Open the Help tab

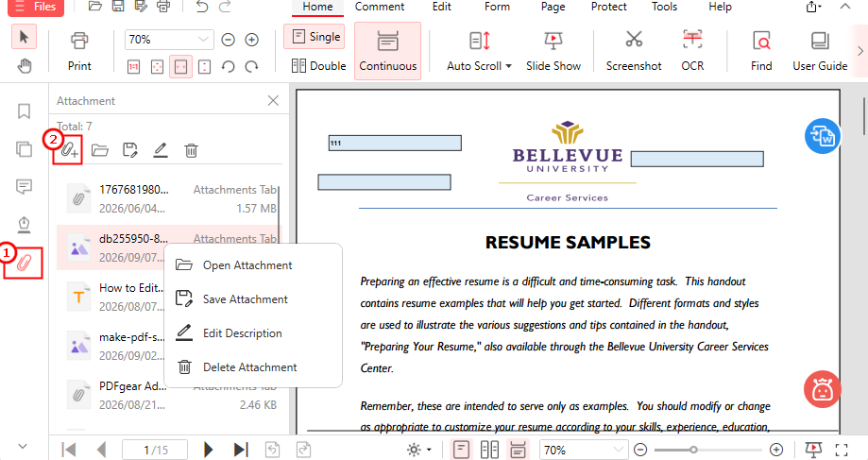(x=721, y=8)
